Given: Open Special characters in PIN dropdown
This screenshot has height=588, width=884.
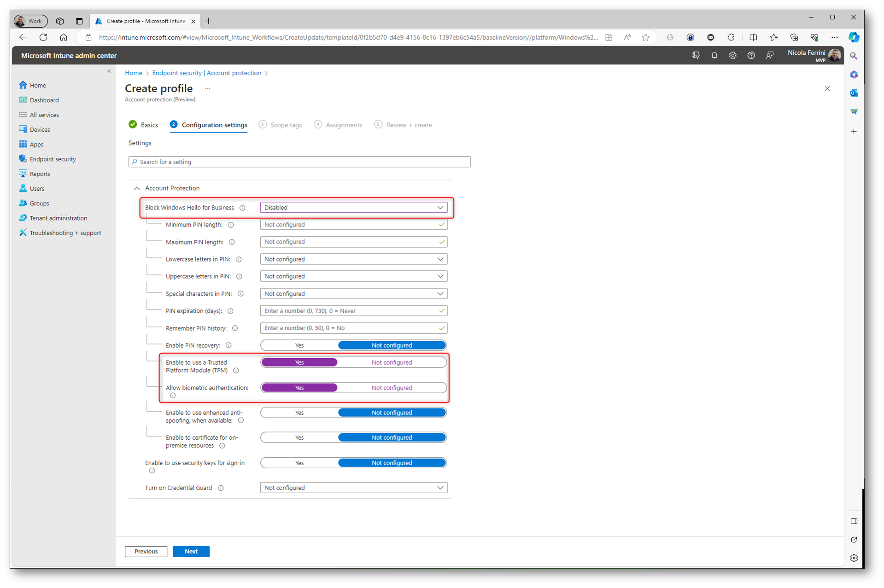Looking at the screenshot, I should 354,294.
